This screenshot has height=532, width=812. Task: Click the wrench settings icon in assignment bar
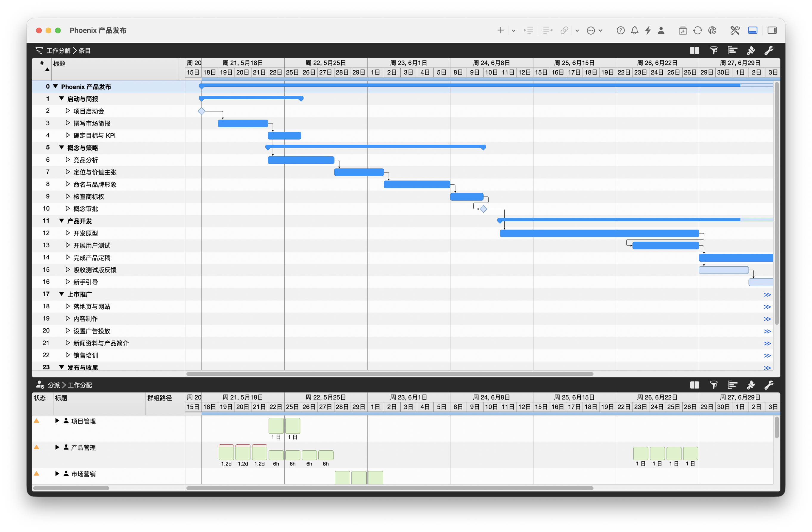pos(769,385)
